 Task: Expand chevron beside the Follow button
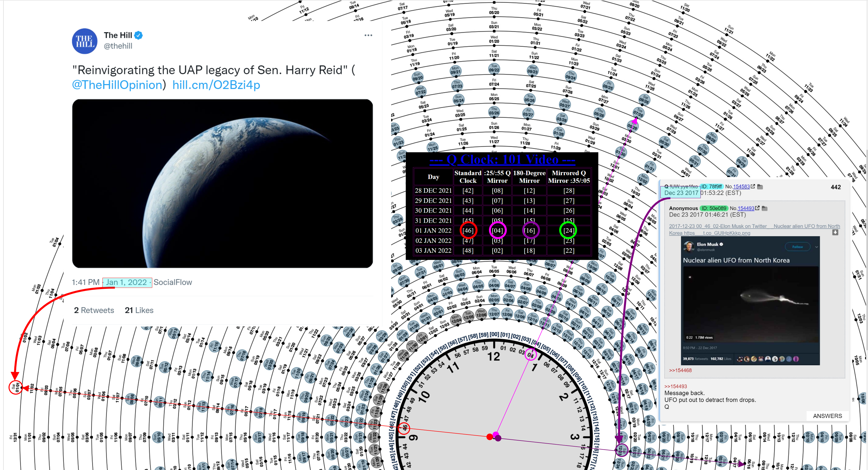[816, 247]
